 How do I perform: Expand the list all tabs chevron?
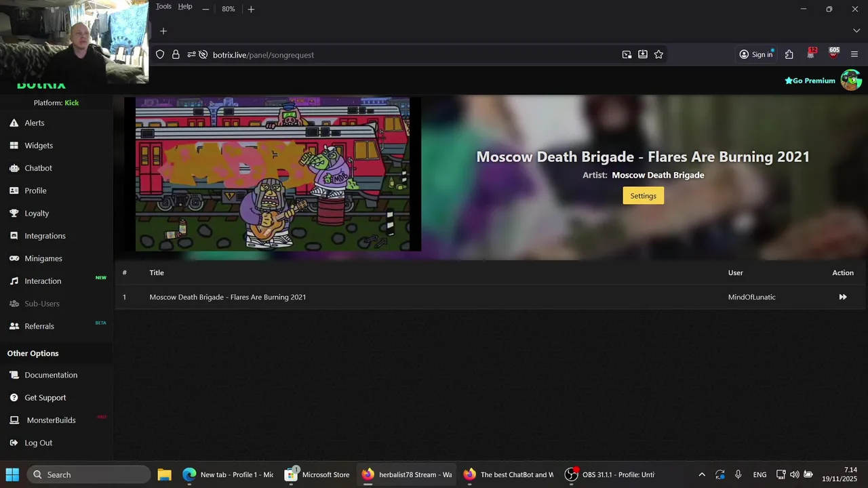(856, 31)
